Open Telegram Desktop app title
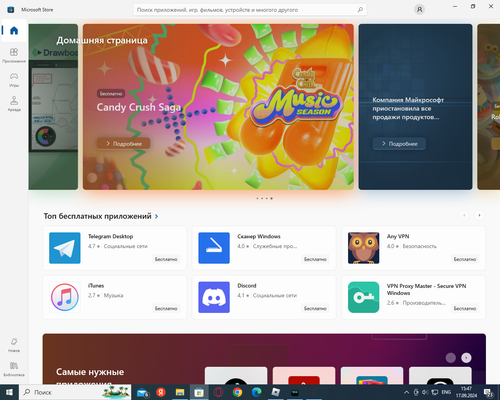 click(x=110, y=236)
